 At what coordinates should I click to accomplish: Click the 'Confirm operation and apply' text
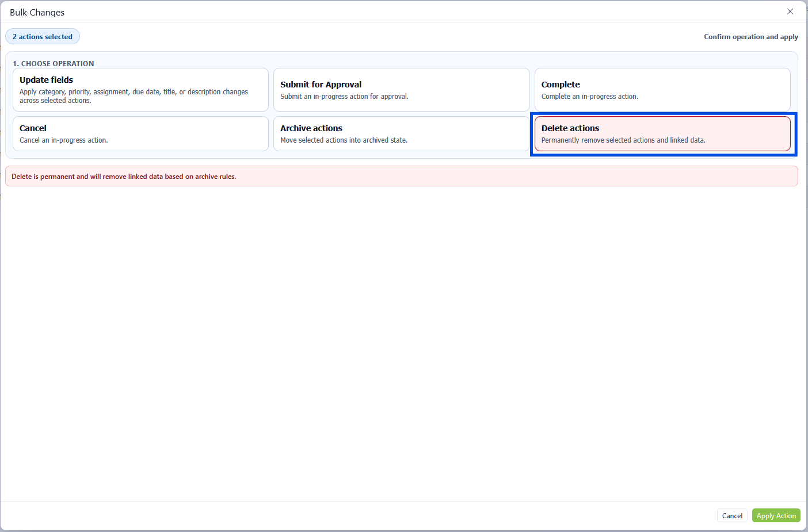click(750, 37)
